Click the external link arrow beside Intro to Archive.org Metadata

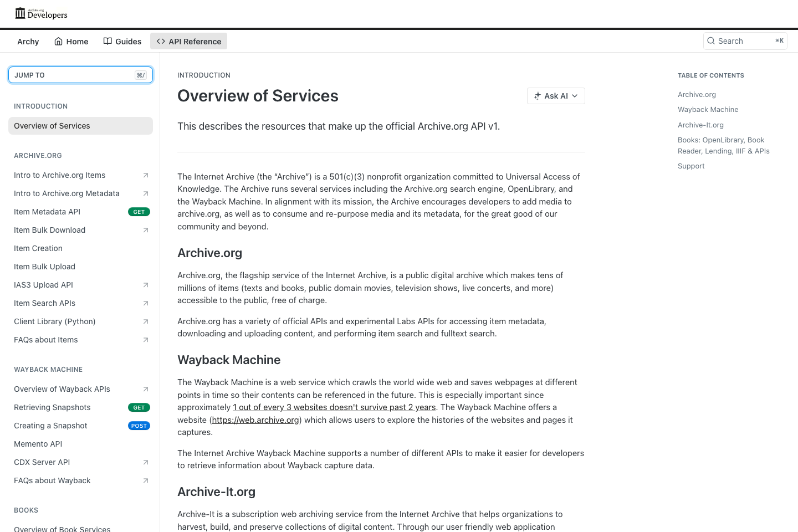(x=146, y=193)
